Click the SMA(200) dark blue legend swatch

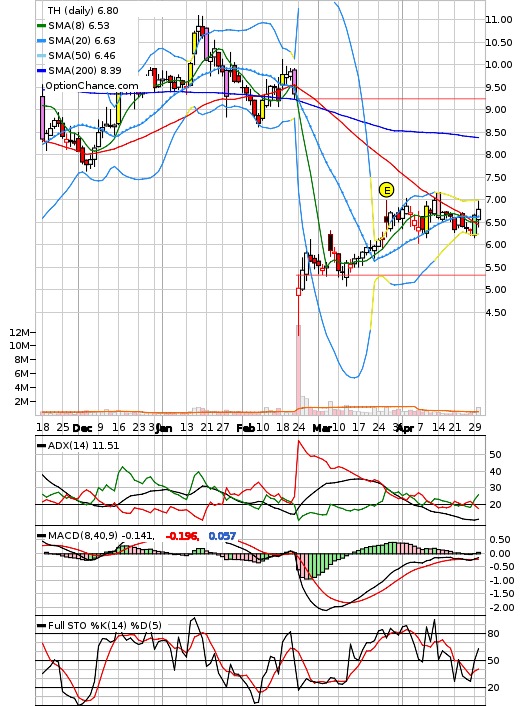point(41,71)
